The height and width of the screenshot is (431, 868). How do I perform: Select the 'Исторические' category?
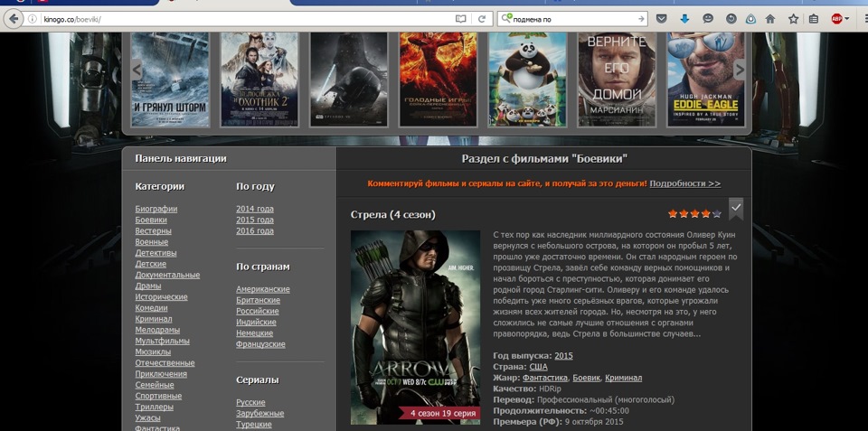click(x=161, y=296)
